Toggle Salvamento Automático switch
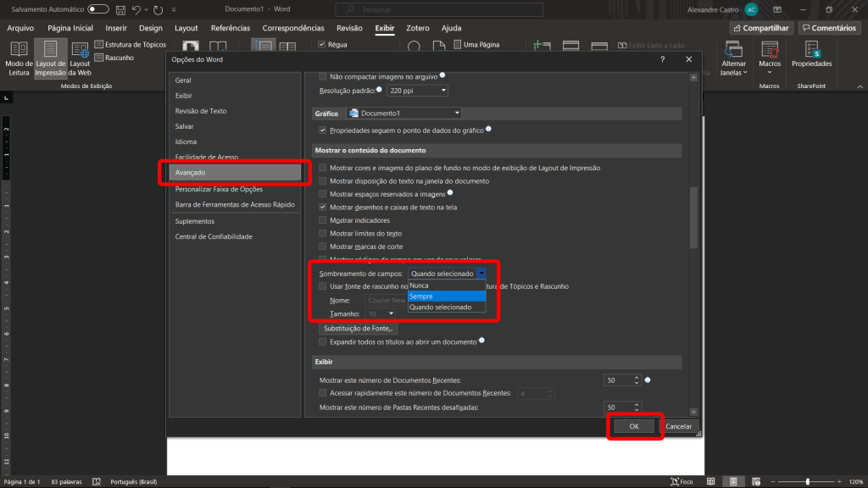This screenshot has height=488, width=868. pos(98,9)
